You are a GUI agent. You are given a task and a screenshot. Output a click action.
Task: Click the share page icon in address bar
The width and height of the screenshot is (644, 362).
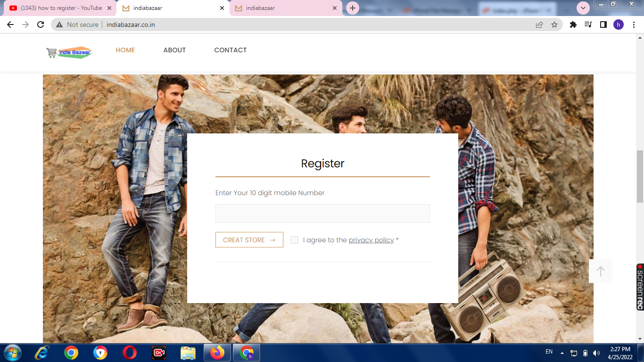(x=539, y=25)
